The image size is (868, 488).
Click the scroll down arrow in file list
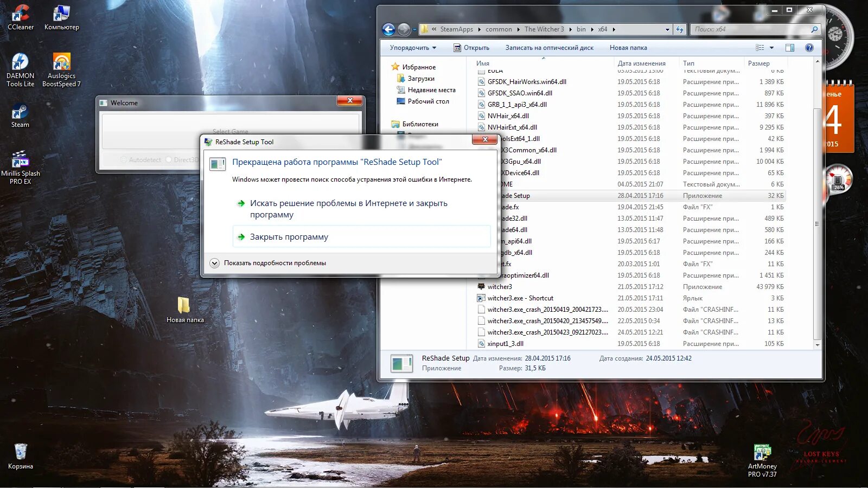[818, 345]
